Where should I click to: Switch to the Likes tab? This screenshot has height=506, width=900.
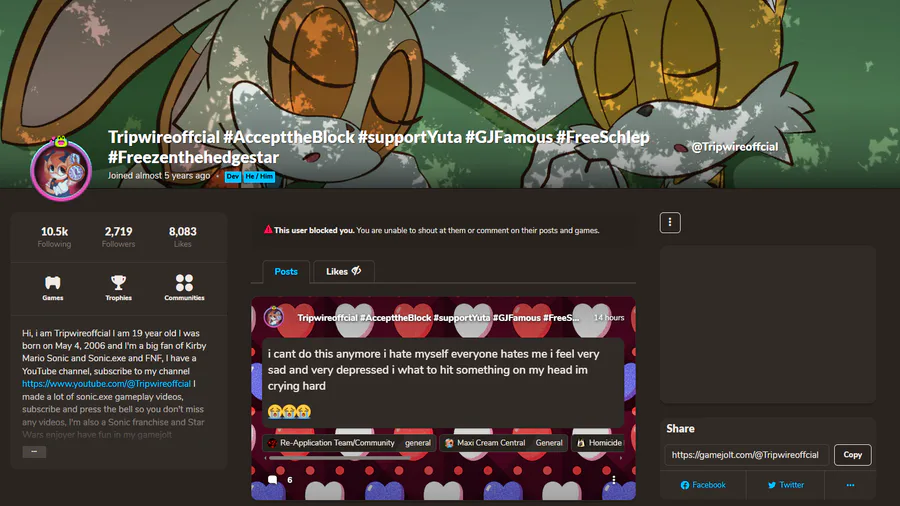pyautogui.click(x=343, y=271)
